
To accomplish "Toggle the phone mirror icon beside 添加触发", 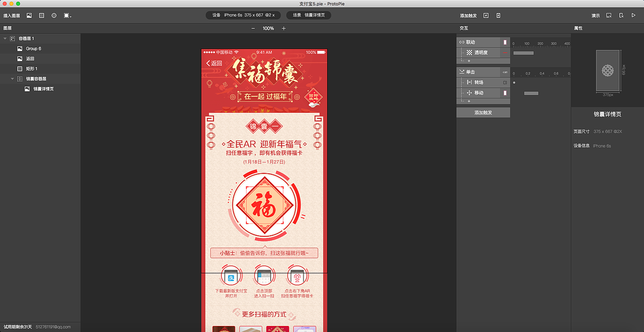I will click(498, 16).
